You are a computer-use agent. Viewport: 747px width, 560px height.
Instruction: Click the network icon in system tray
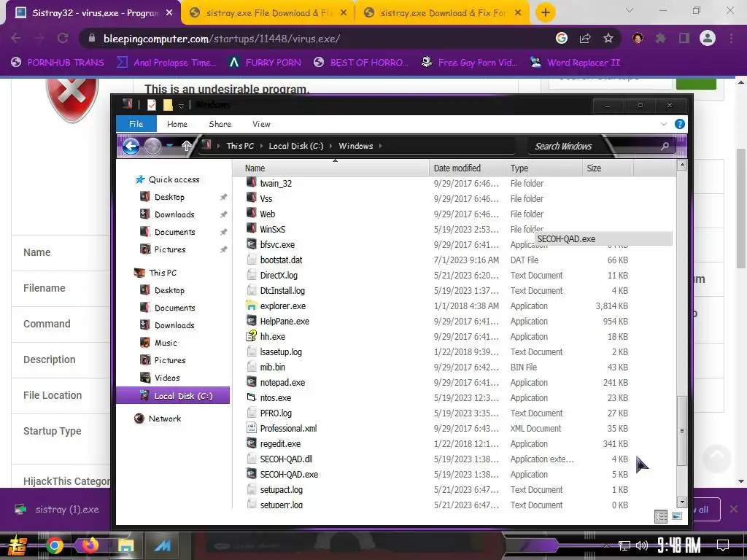click(624, 545)
